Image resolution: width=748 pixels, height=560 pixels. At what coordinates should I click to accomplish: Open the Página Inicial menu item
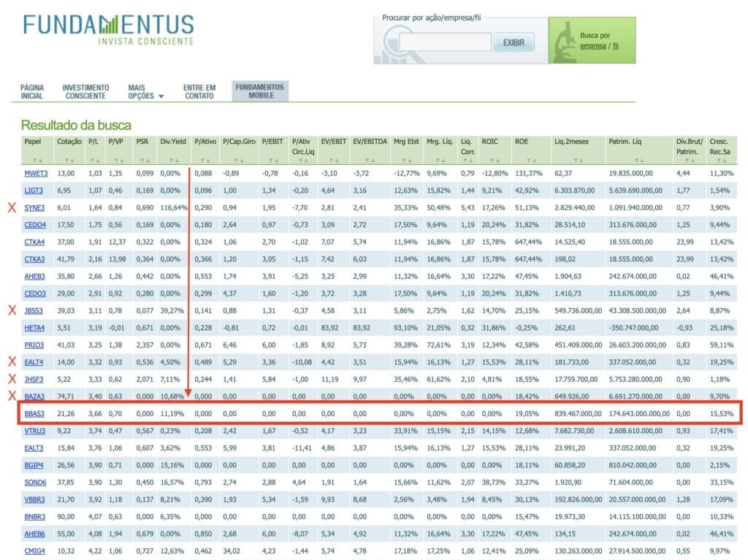32,91
